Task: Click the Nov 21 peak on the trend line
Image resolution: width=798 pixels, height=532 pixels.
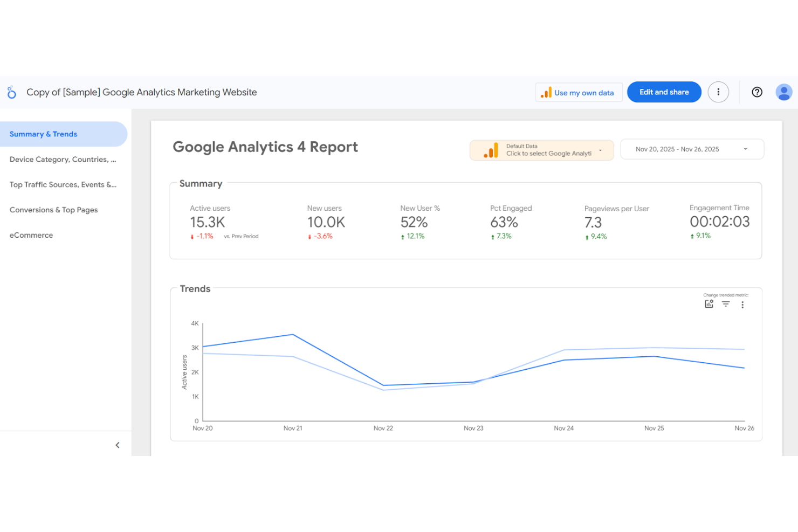Action: click(x=293, y=335)
